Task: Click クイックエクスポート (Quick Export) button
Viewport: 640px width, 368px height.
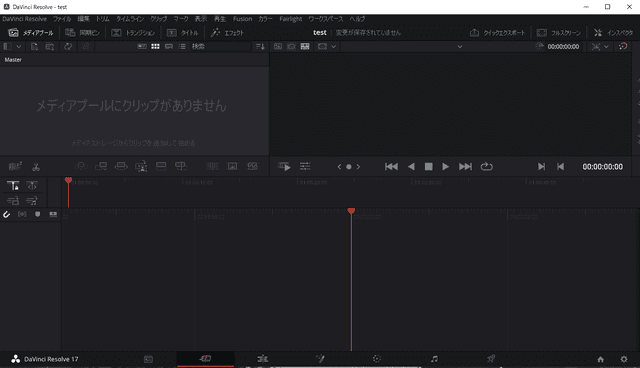Action: coord(497,33)
